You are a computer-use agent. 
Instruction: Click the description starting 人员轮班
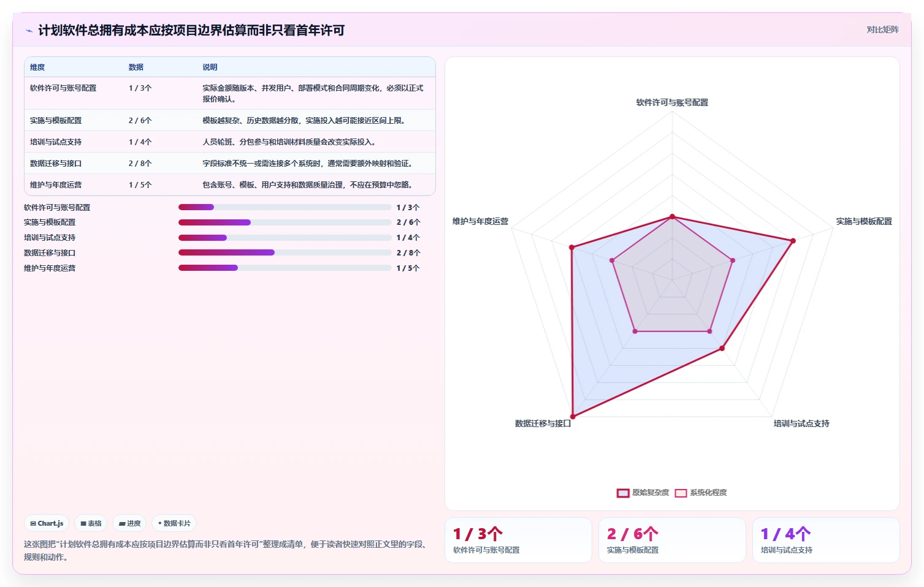click(x=289, y=142)
